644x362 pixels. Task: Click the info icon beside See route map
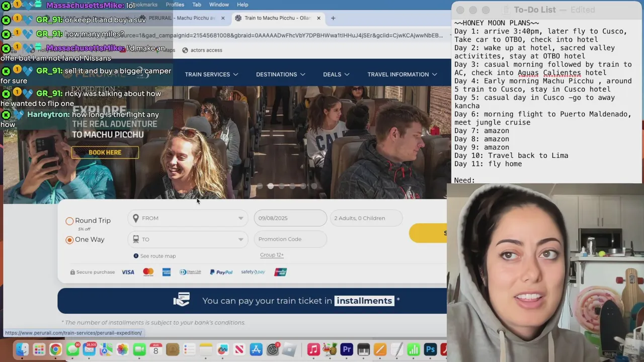[x=136, y=256]
